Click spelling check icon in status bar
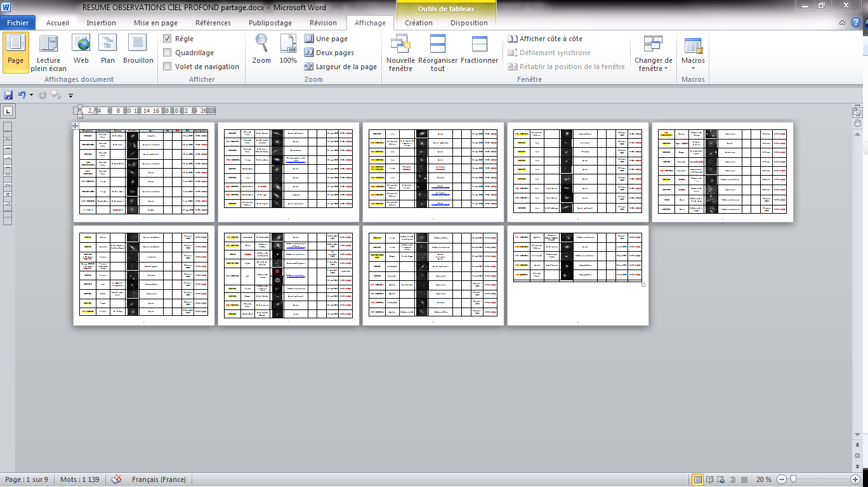 click(116, 479)
